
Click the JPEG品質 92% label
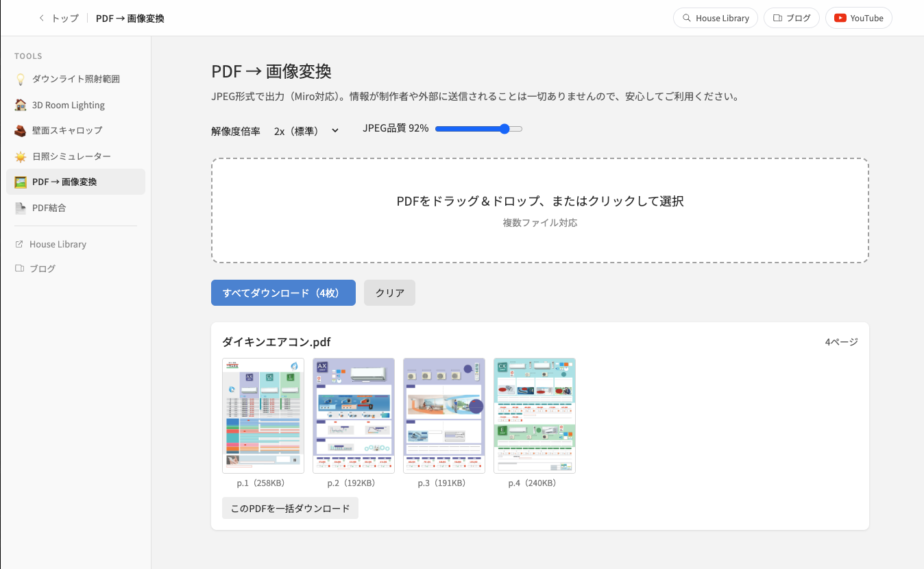(x=396, y=128)
